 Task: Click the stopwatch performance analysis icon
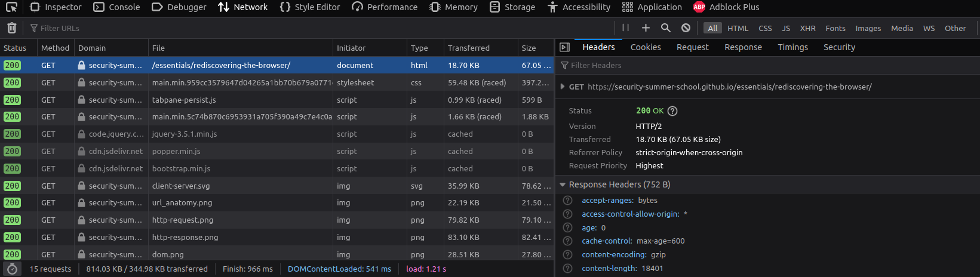tap(12, 269)
